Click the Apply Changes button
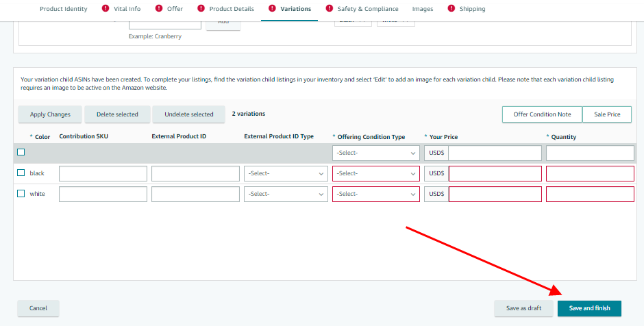 tap(50, 114)
